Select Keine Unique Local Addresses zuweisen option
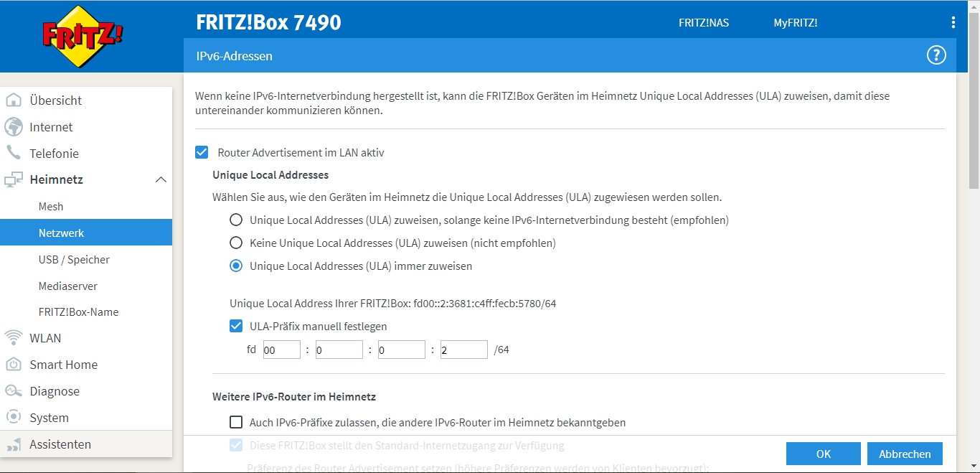Image resolution: width=980 pixels, height=473 pixels. pos(236,243)
